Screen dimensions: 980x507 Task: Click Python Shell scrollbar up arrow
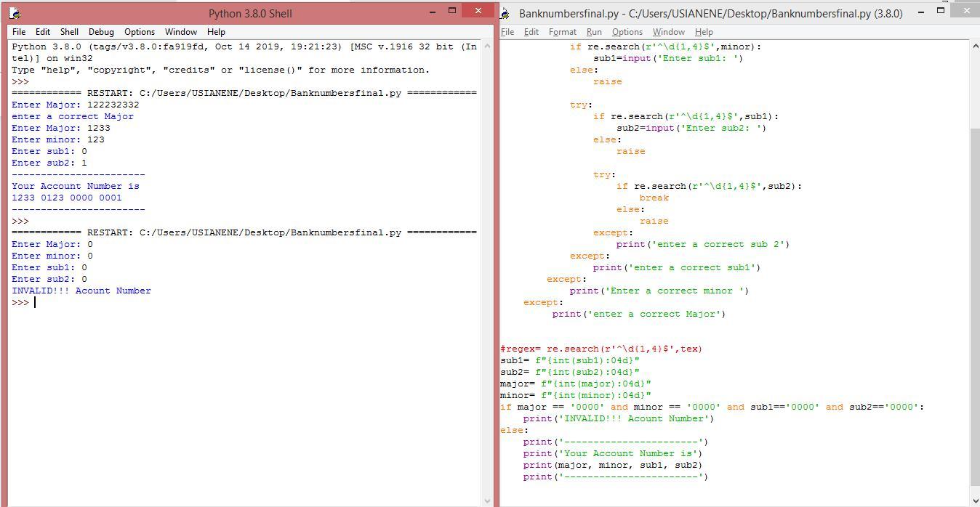click(x=487, y=46)
